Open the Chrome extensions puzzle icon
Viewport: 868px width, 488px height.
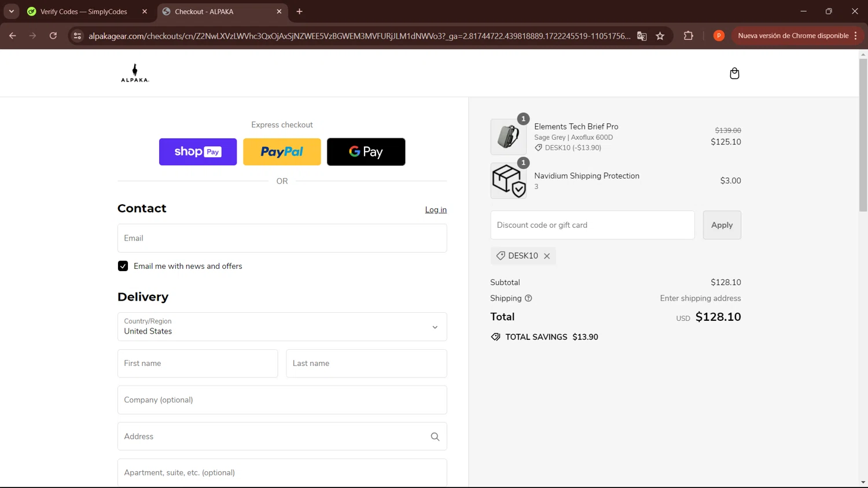pyautogui.click(x=688, y=36)
